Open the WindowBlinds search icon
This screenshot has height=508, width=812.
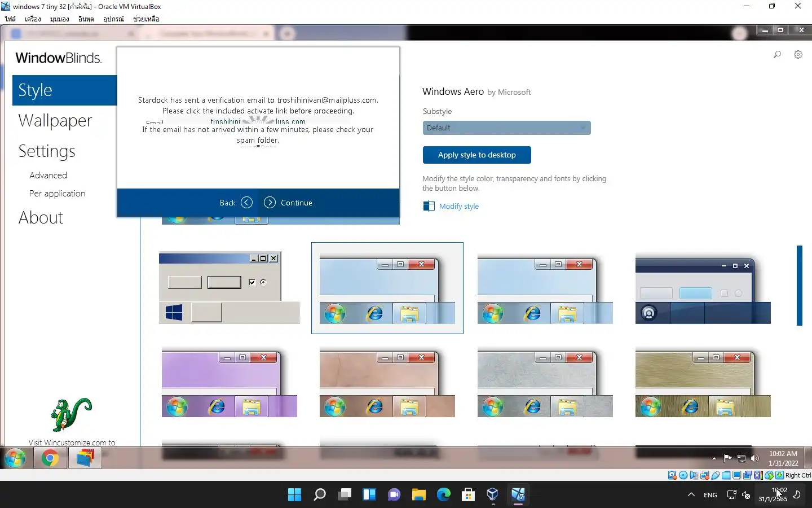777,55
